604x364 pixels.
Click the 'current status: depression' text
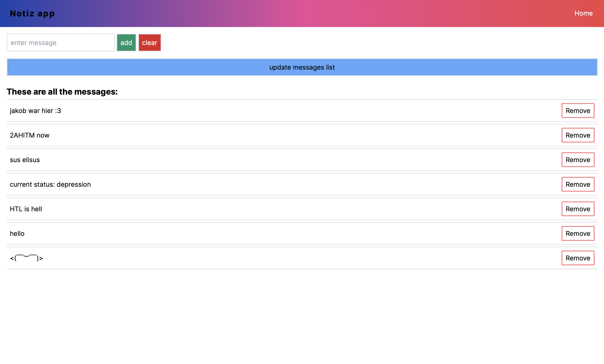[x=50, y=184]
